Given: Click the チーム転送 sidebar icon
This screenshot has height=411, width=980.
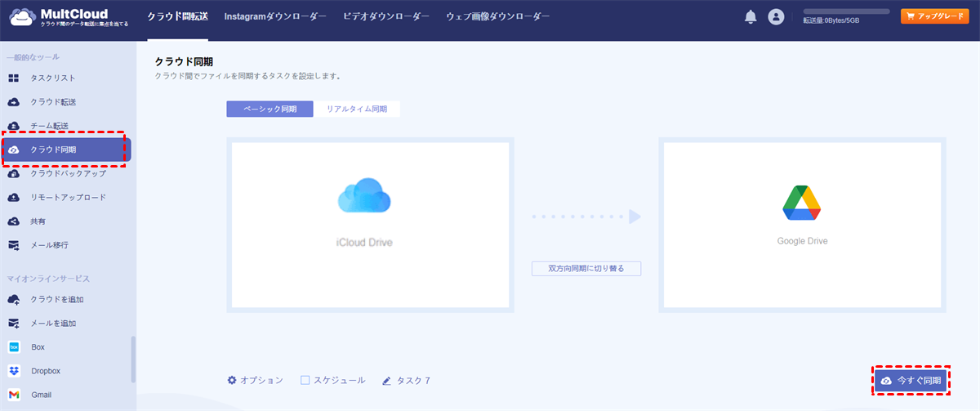Looking at the screenshot, I should tap(14, 126).
